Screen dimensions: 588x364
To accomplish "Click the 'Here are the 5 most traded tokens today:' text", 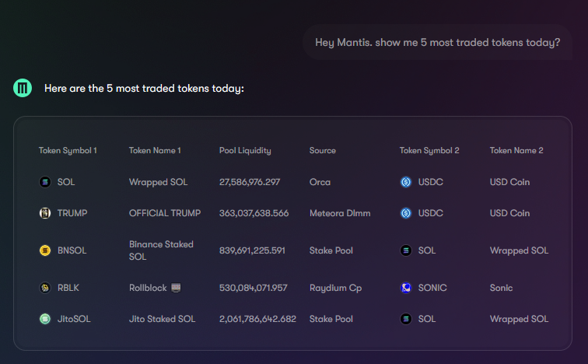I will click(x=144, y=89).
